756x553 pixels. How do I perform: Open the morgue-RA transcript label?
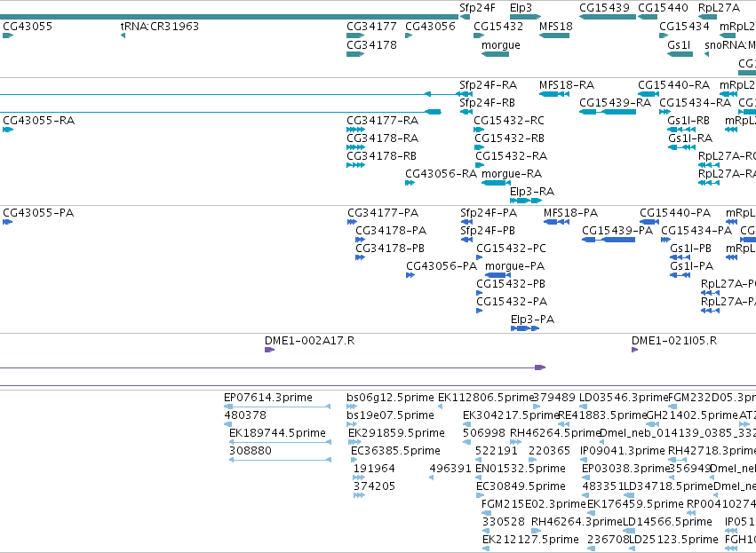click(512, 174)
